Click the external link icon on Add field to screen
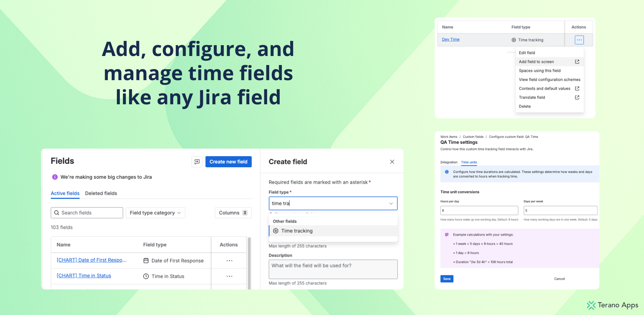 576,62
